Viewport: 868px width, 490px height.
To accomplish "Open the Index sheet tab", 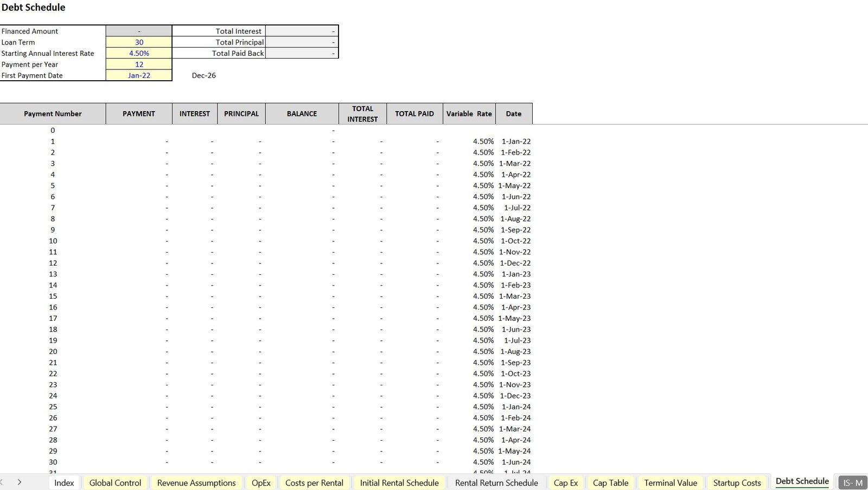I will [64, 483].
